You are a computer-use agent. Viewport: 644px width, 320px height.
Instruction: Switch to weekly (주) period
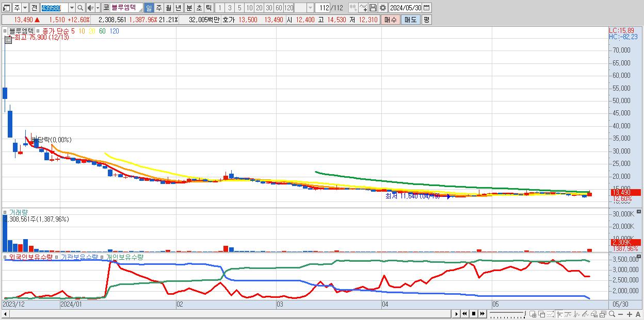158,8
